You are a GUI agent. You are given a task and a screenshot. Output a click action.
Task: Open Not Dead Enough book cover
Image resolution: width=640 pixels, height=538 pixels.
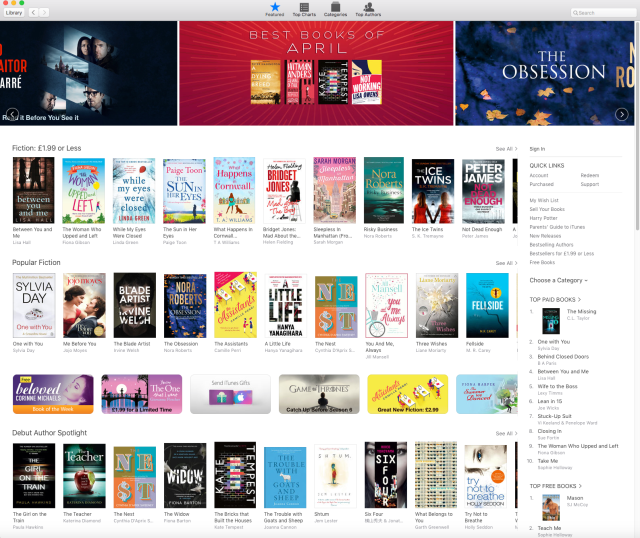click(483, 191)
